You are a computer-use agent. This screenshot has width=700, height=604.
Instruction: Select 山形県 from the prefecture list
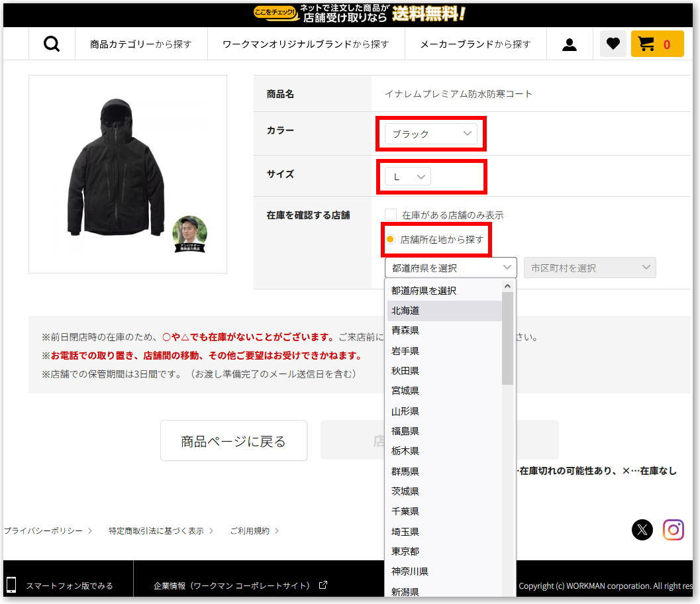(444, 411)
